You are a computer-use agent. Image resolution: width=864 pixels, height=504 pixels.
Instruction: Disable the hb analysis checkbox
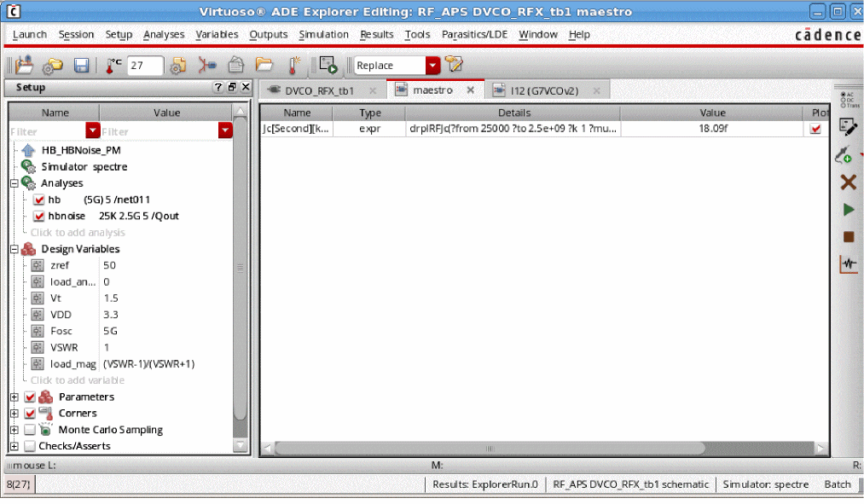[38, 200]
